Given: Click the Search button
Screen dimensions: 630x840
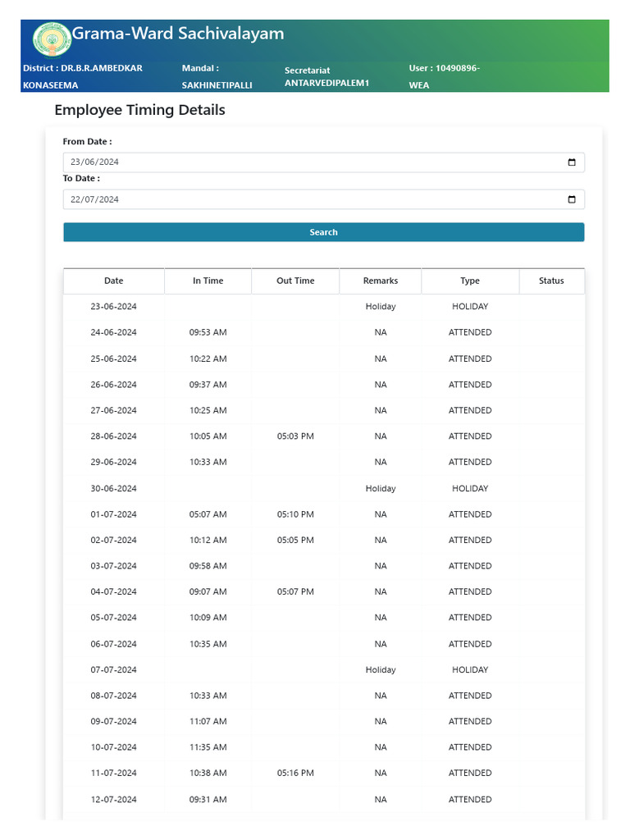Looking at the screenshot, I should coord(323,232).
